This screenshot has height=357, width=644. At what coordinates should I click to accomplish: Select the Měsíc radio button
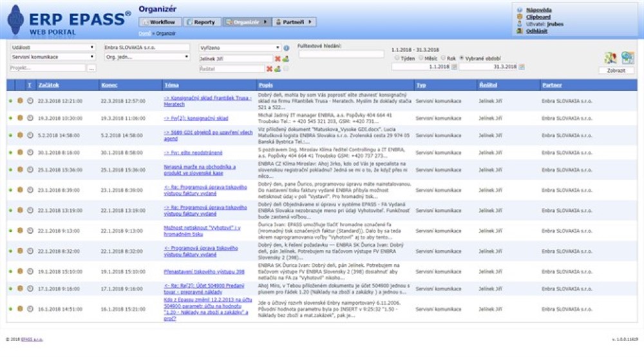tap(421, 59)
